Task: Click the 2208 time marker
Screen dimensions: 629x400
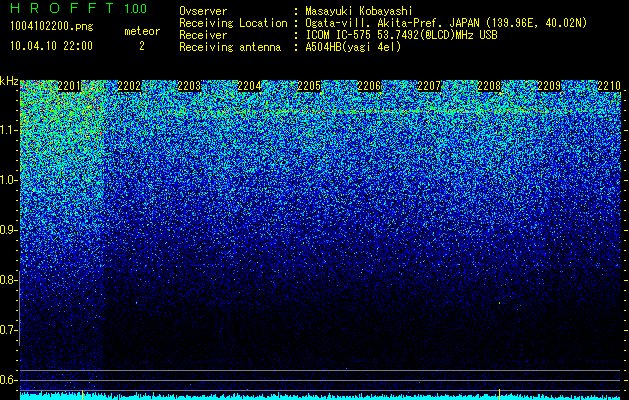Action: tap(489, 86)
